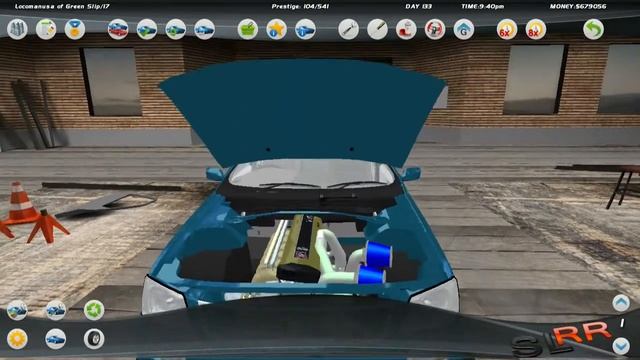This screenshot has height=360, width=640.
Task: Click the 'Locomanusa of Green Slip/17' title
Action: (62, 7)
